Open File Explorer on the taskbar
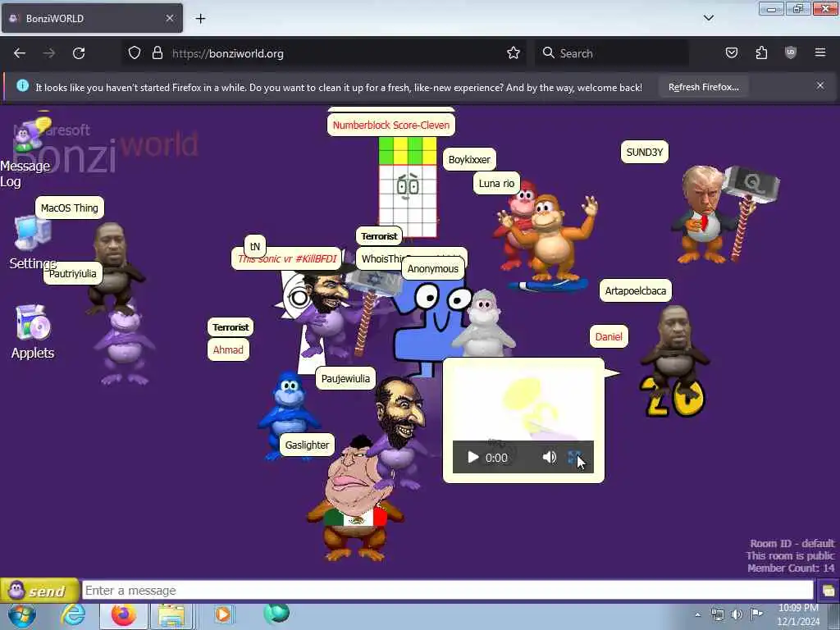 (171, 616)
